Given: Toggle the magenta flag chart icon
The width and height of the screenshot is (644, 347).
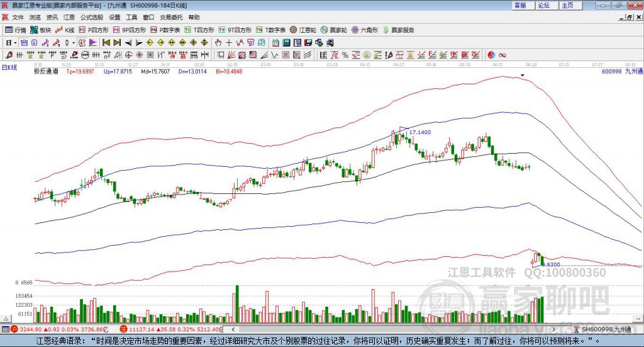Looking at the screenshot, I should [93, 43].
